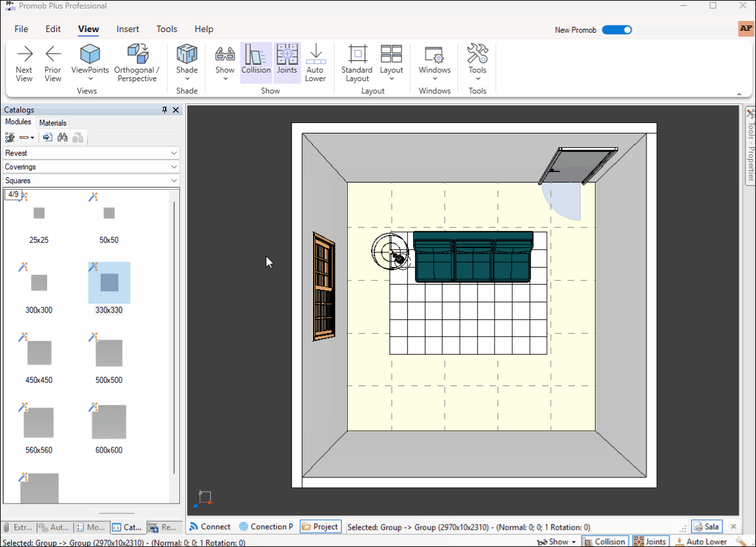
Task: Open the thumbnail size dropdown in Catalogs
Action: (x=27, y=138)
